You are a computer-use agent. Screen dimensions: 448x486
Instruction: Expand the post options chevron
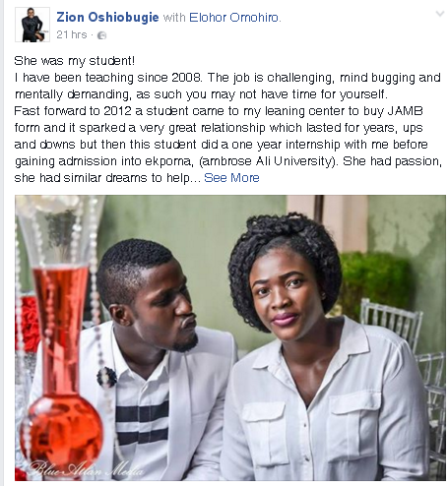pos(439,14)
